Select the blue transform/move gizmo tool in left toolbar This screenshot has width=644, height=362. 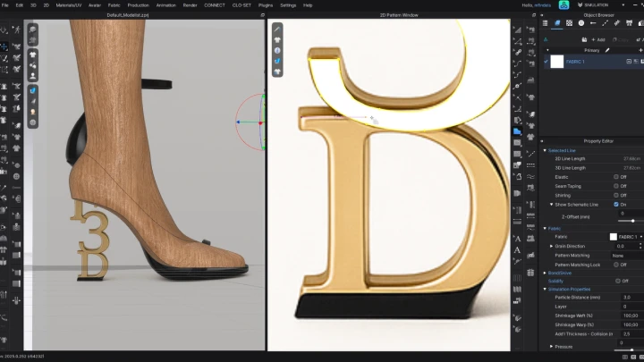coord(4,46)
